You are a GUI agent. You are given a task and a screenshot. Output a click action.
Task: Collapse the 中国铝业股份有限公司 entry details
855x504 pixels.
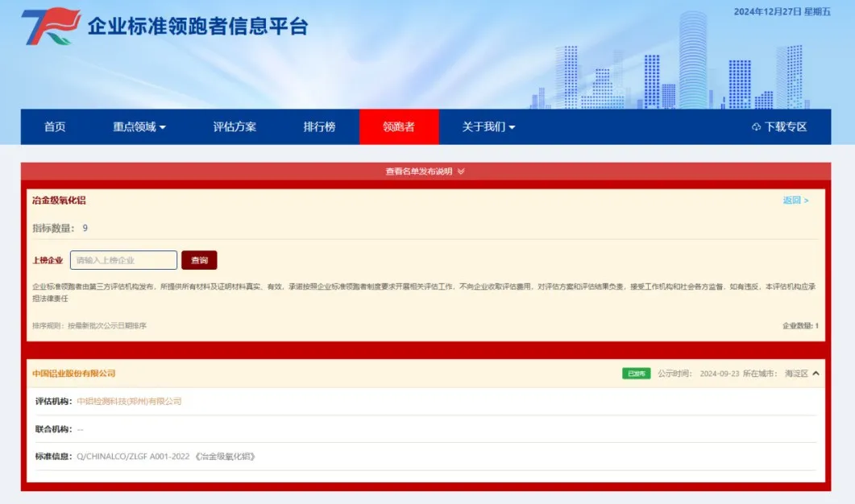point(816,373)
